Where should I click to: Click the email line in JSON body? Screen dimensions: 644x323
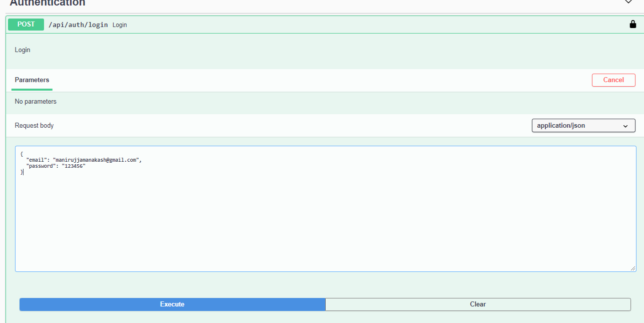[x=84, y=160]
